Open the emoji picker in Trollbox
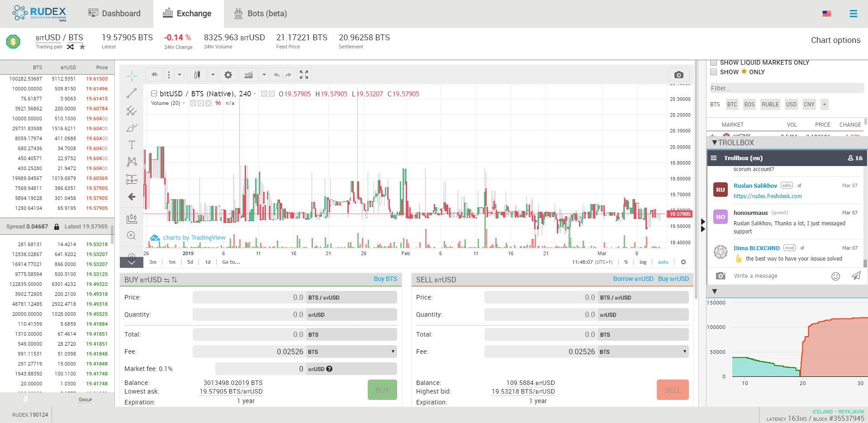The height and width of the screenshot is (423, 868). 836,276
